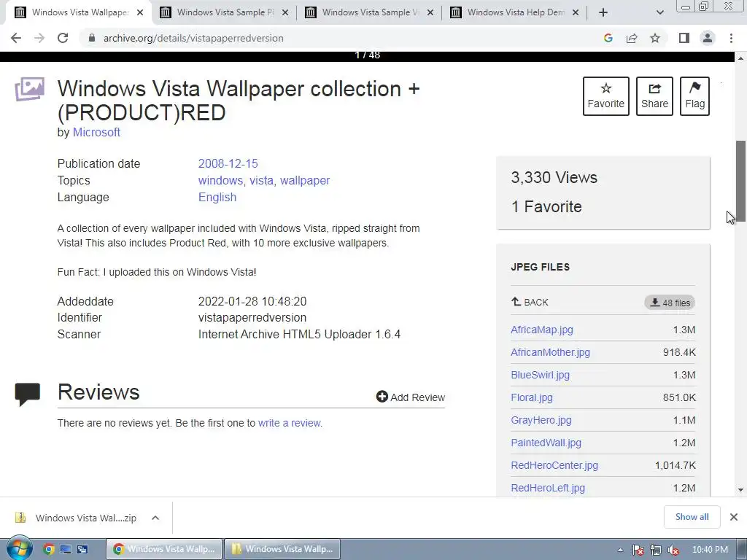Reload the archive.org page

coord(63,38)
